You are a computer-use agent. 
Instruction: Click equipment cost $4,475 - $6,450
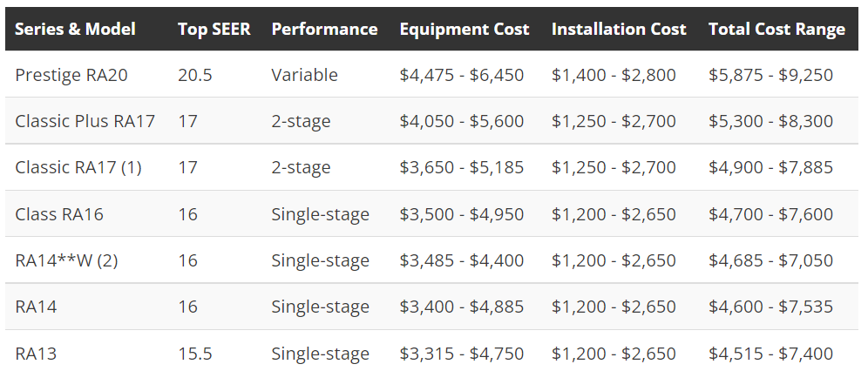pos(461,75)
